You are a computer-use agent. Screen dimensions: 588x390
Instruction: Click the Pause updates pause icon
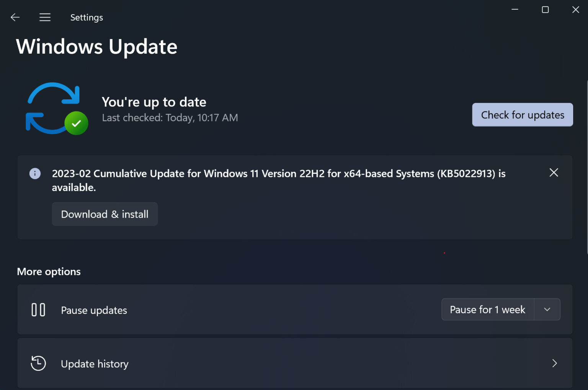(x=38, y=310)
